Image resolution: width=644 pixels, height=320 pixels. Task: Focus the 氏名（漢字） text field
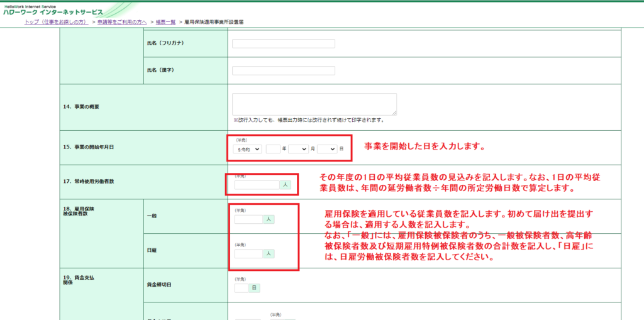click(x=283, y=70)
